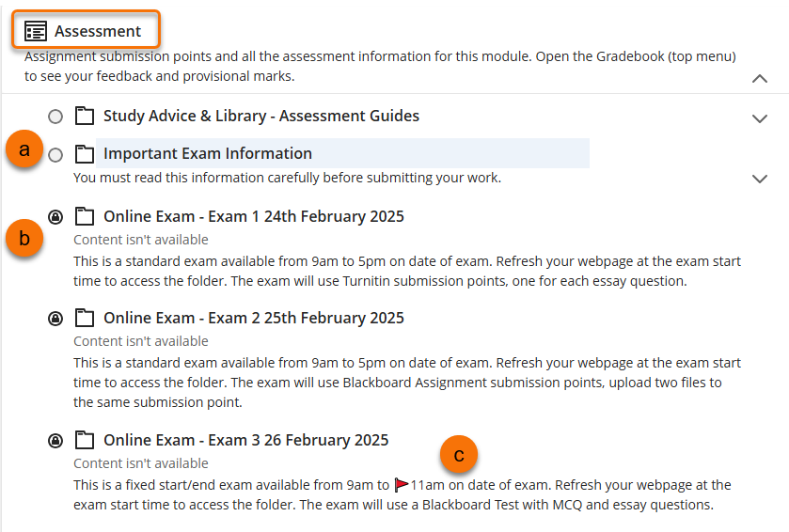Click the Exam 2 folder icon

pos(85,318)
